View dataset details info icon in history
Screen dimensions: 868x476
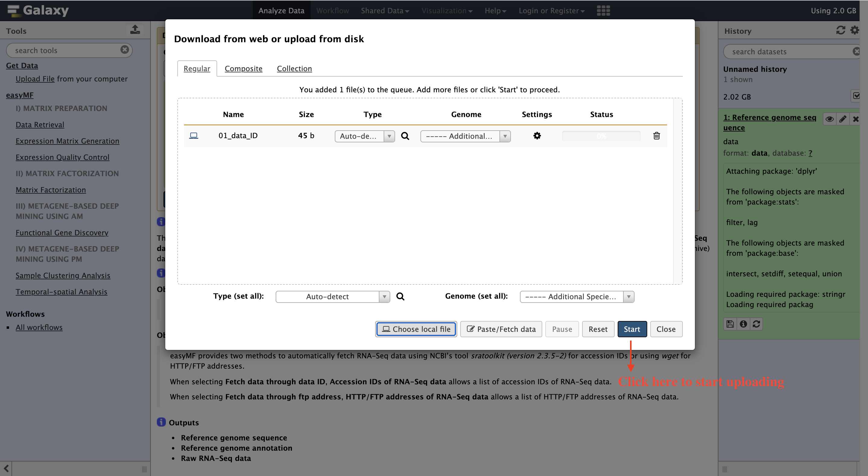[743, 324]
